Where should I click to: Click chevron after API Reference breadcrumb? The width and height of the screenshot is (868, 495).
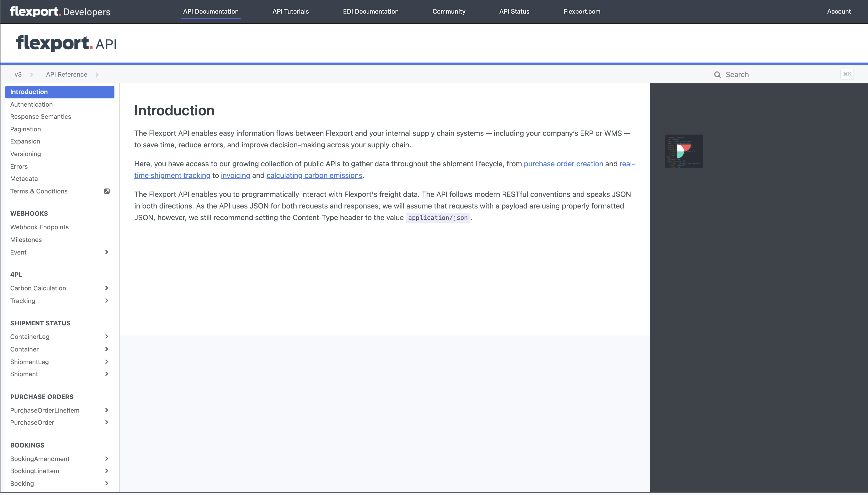pyautogui.click(x=97, y=75)
